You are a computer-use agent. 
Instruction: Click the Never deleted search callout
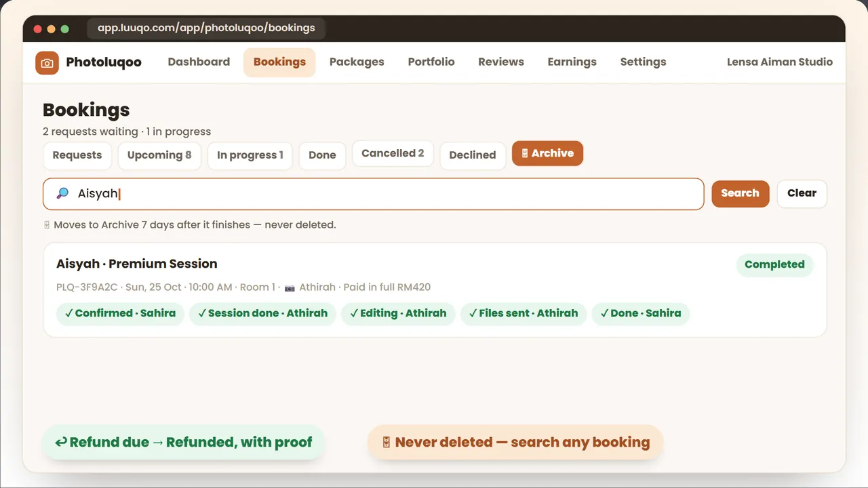click(515, 443)
